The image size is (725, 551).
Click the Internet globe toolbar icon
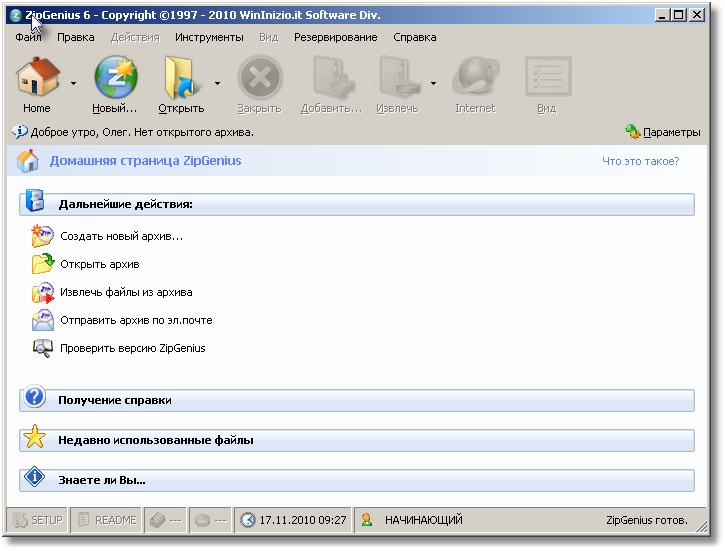point(476,78)
